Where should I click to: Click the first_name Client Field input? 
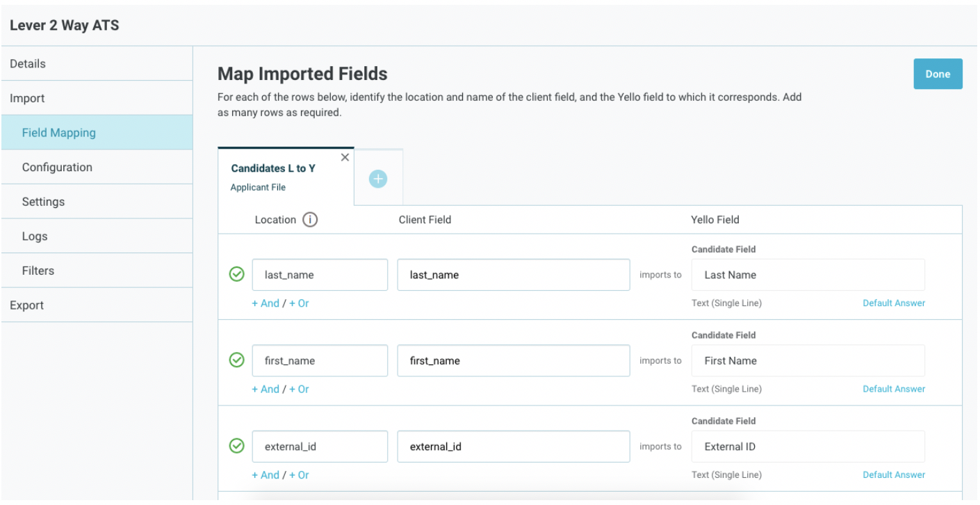[514, 360]
